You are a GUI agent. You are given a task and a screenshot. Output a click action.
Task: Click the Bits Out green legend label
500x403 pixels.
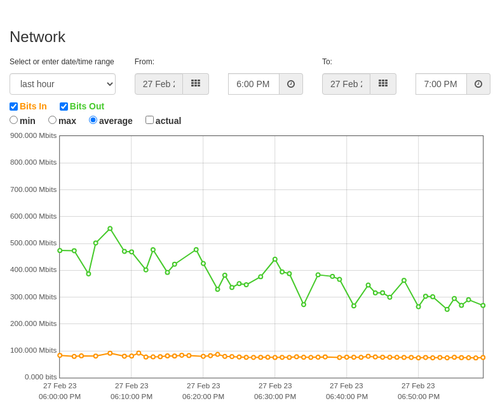[x=87, y=106]
